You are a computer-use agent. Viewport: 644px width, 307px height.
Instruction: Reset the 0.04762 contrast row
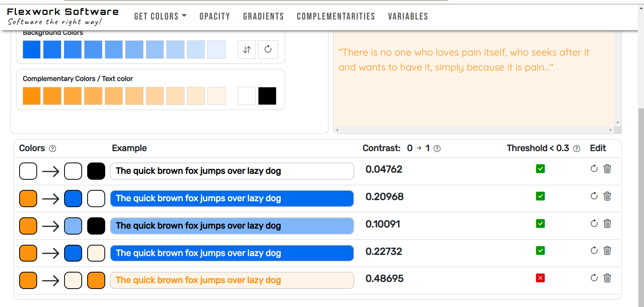click(x=594, y=169)
